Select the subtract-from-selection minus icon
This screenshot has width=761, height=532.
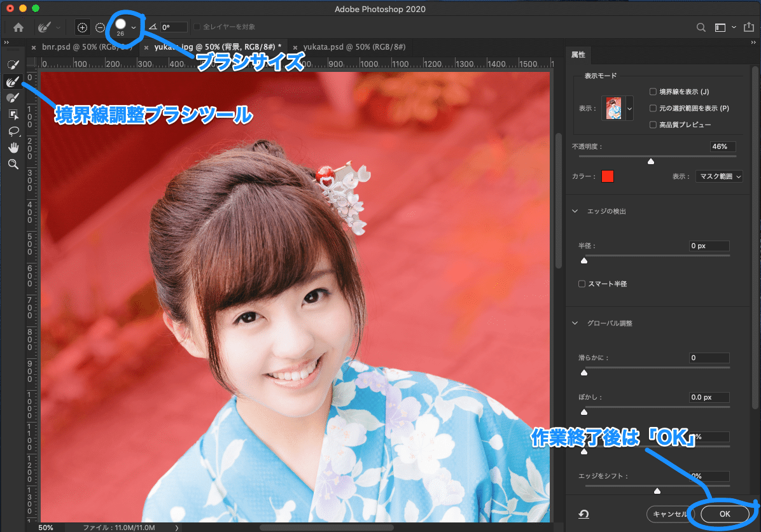click(100, 27)
